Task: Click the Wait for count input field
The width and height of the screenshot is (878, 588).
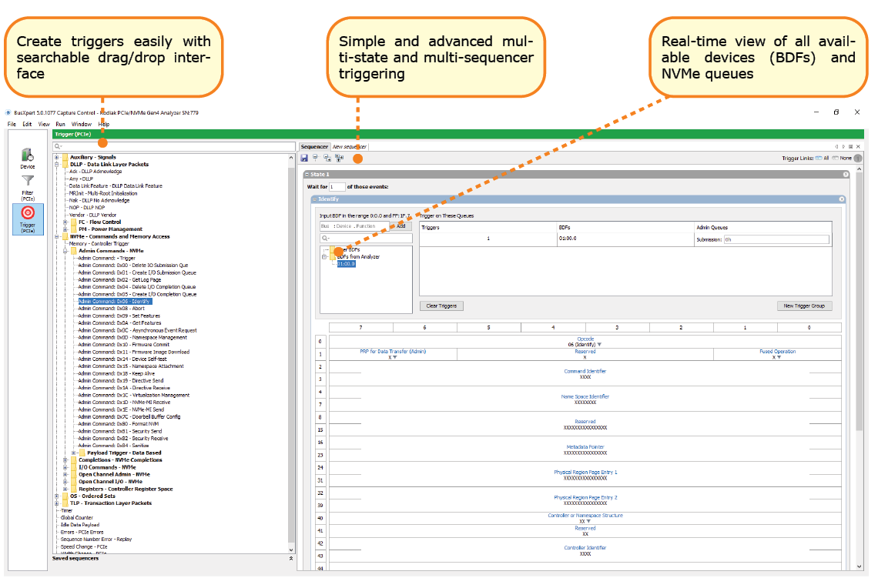Action: tap(337, 187)
